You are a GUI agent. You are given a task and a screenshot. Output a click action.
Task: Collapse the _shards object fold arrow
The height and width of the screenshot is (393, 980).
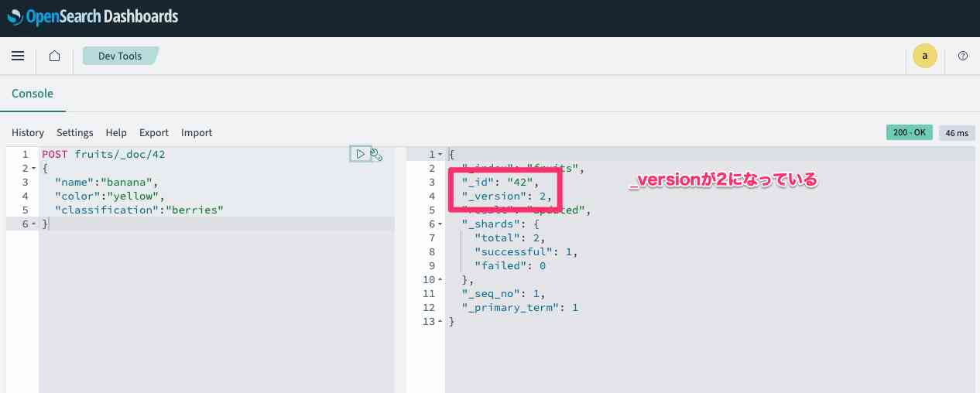(x=440, y=224)
